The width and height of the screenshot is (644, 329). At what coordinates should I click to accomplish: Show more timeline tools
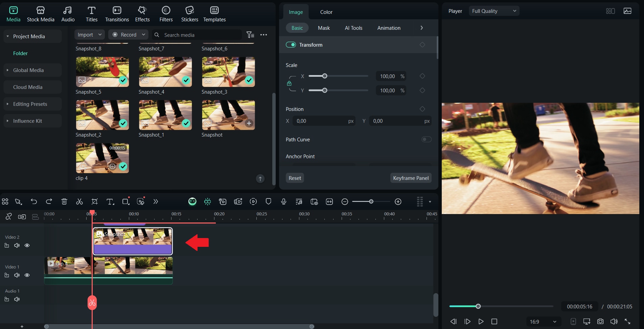point(156,202)
